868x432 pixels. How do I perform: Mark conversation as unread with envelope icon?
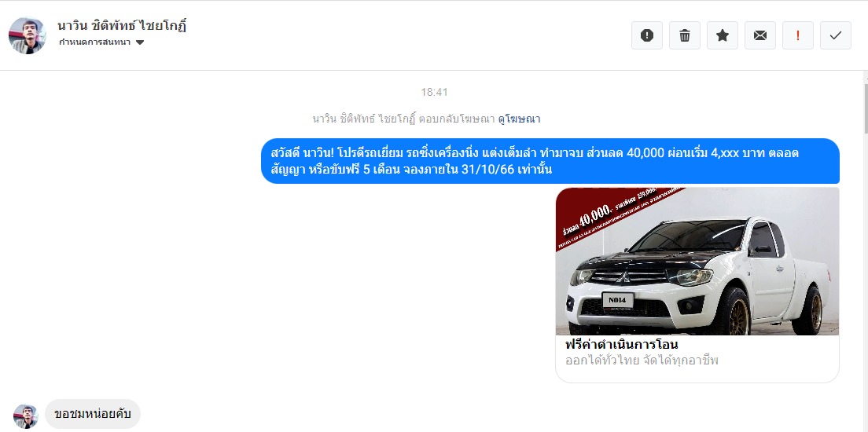760,35
